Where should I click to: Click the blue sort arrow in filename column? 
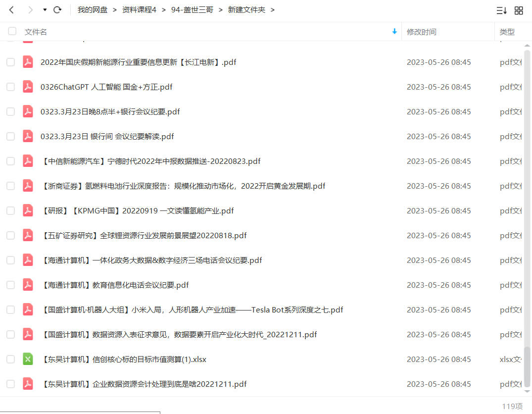(394, 31)
